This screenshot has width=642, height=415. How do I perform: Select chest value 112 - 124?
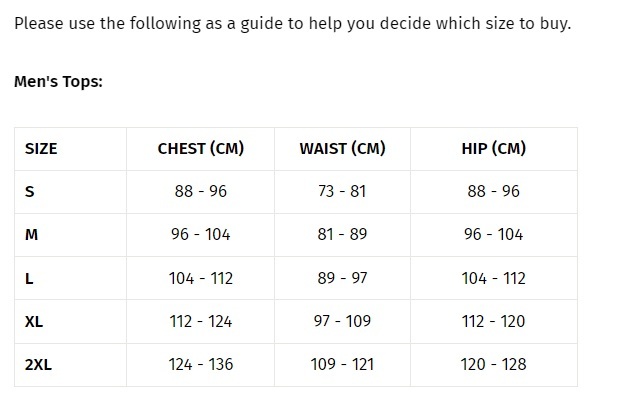point(201,322)
